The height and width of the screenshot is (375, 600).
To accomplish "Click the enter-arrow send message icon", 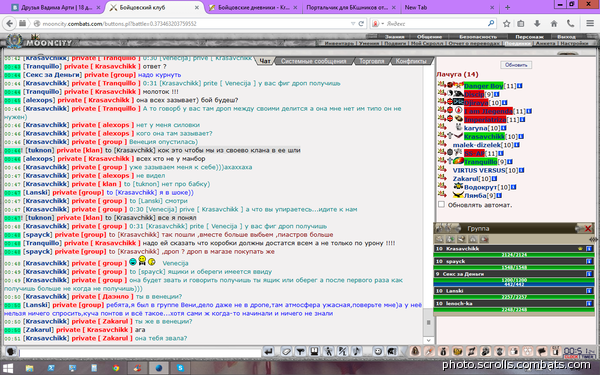I will click(268, 351).
